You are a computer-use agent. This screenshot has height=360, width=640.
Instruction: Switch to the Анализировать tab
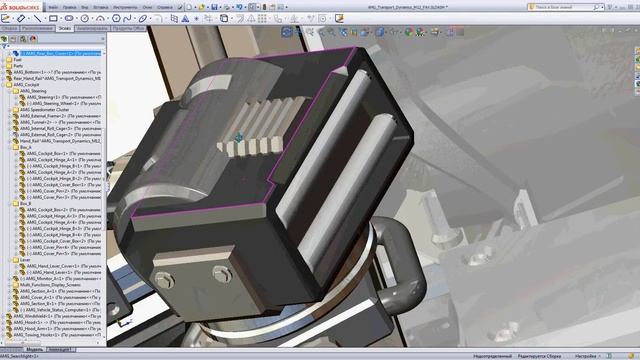pyautogui.click(x=92, y=28)
